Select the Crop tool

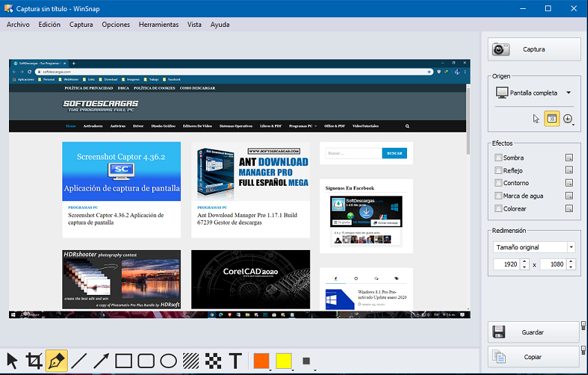pyautogui.click(x=34, y=360)
